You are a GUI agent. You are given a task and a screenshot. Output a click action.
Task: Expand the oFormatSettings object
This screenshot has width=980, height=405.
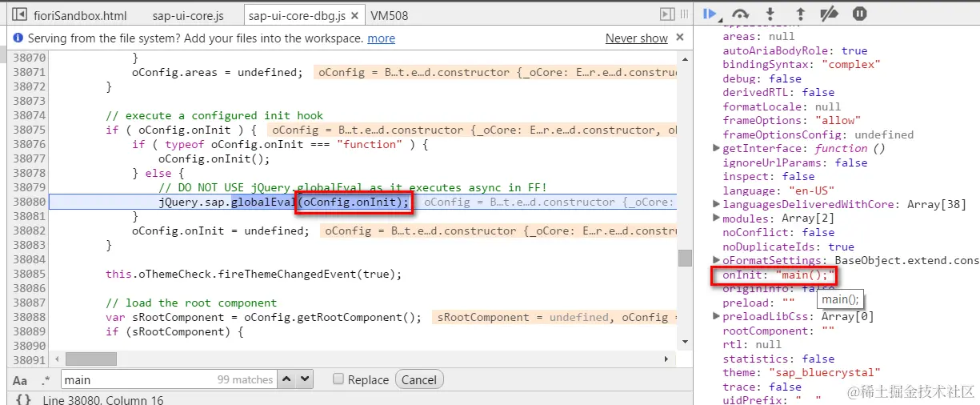717,260
